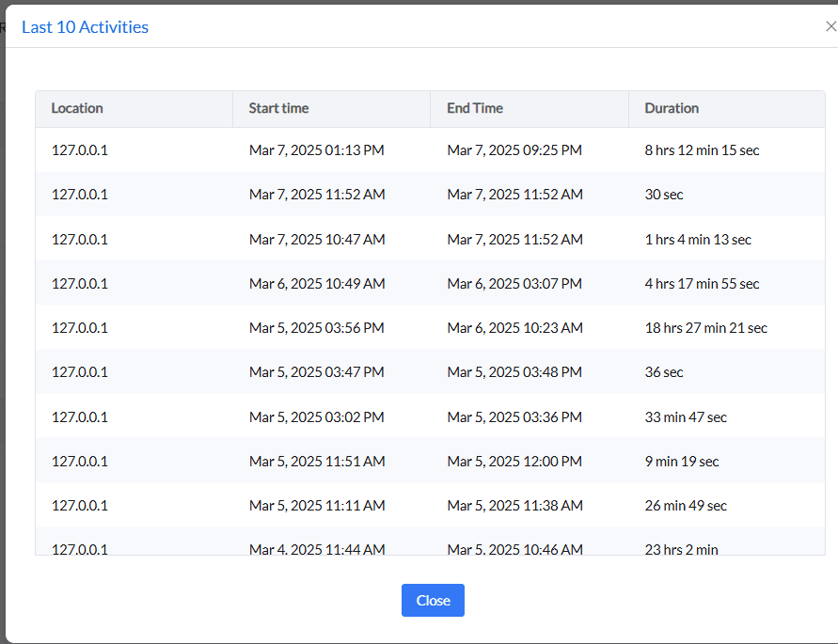The width and height of the screenshot is (838, 644).
Task: Click end time in the 30 sec row
Action: [514, 195]
